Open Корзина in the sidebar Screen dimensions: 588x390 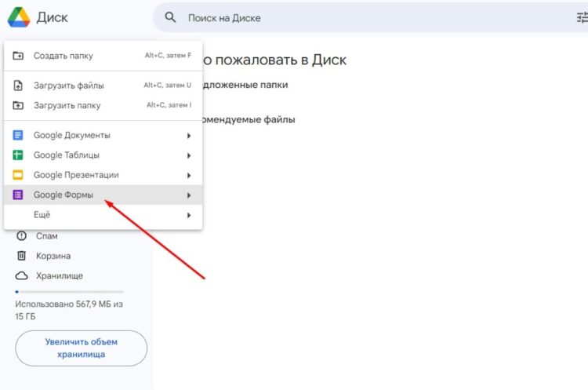(53, 256)
